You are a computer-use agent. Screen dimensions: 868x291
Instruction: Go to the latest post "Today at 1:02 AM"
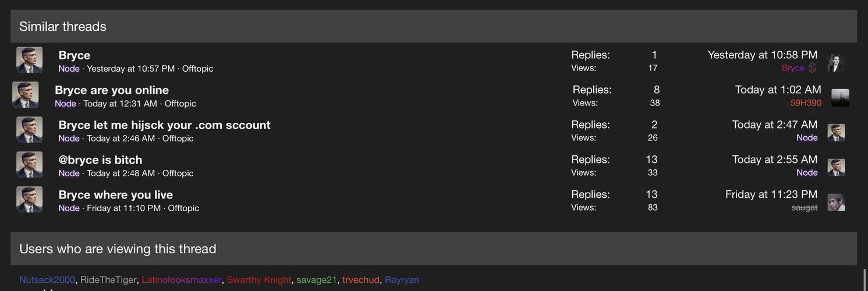(x=778, y=90)
